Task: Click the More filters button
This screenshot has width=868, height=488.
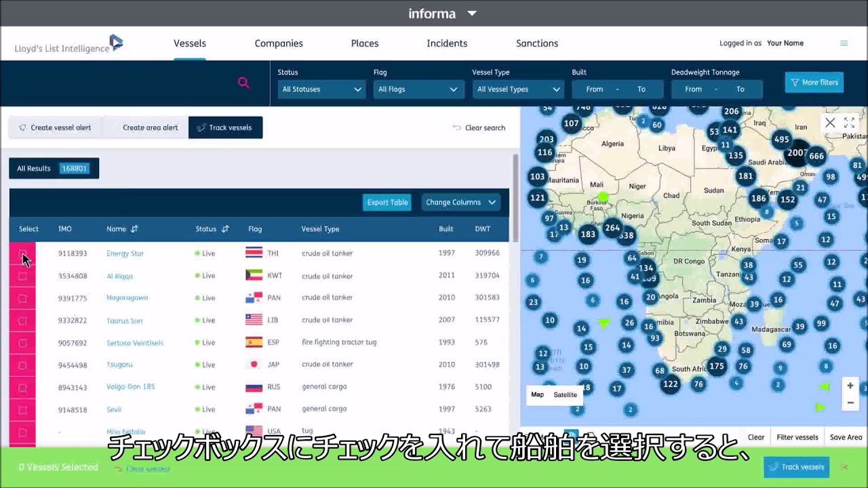Action: [x=814, y=83]
